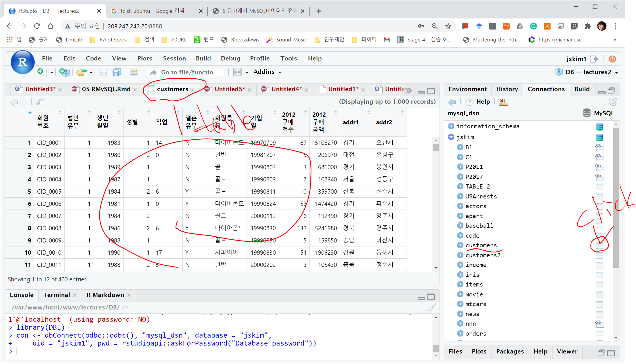Viewport: 636px width, 364px height.
Task: Click the Save All icon
Action: click(117, 72)
